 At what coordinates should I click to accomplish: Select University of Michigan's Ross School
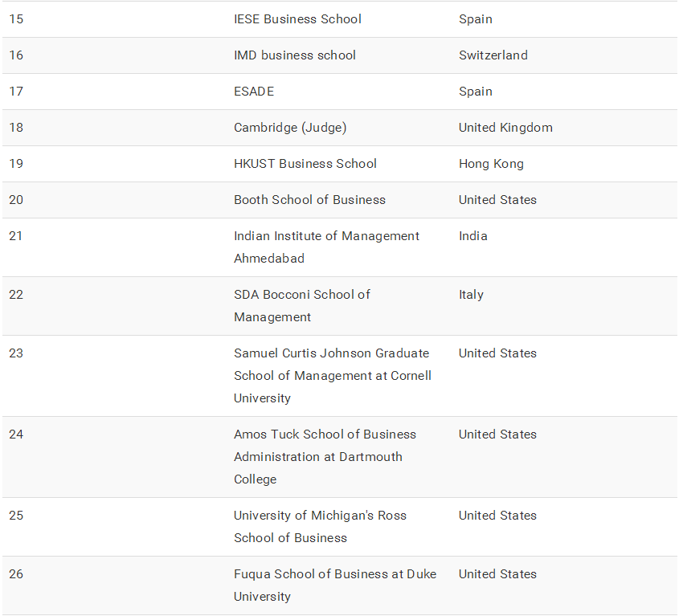pyautogui.click(x=320, y=527)
